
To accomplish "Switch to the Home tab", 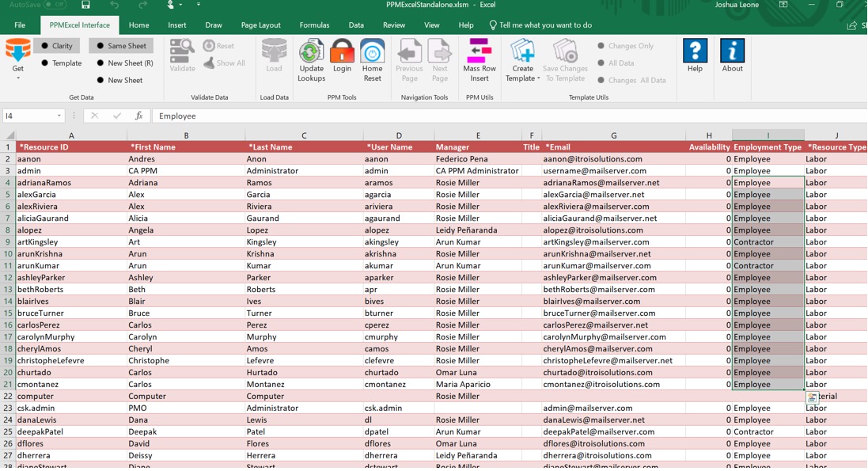I will (x=138, y=25).
